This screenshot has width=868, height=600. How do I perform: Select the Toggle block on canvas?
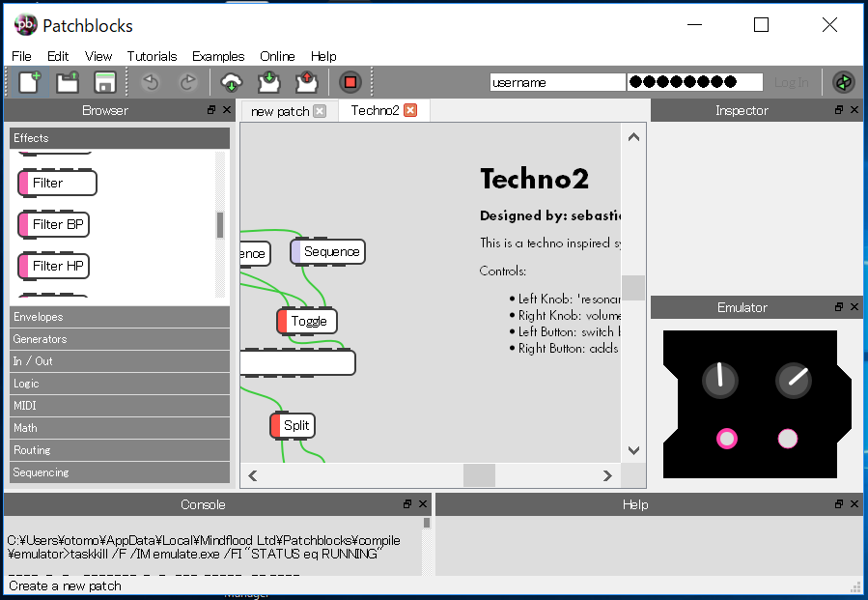307,321
